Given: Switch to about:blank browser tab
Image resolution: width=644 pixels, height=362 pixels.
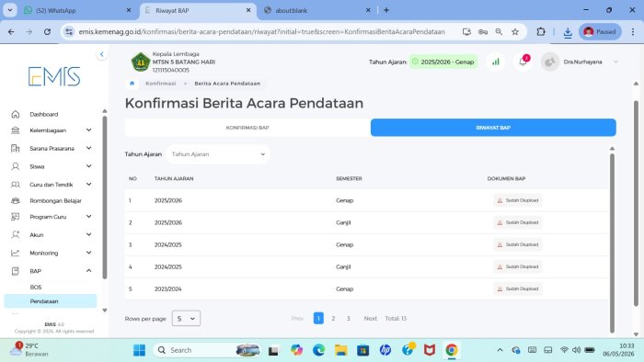Looking at the screenshot, I should tap(316, 11).
